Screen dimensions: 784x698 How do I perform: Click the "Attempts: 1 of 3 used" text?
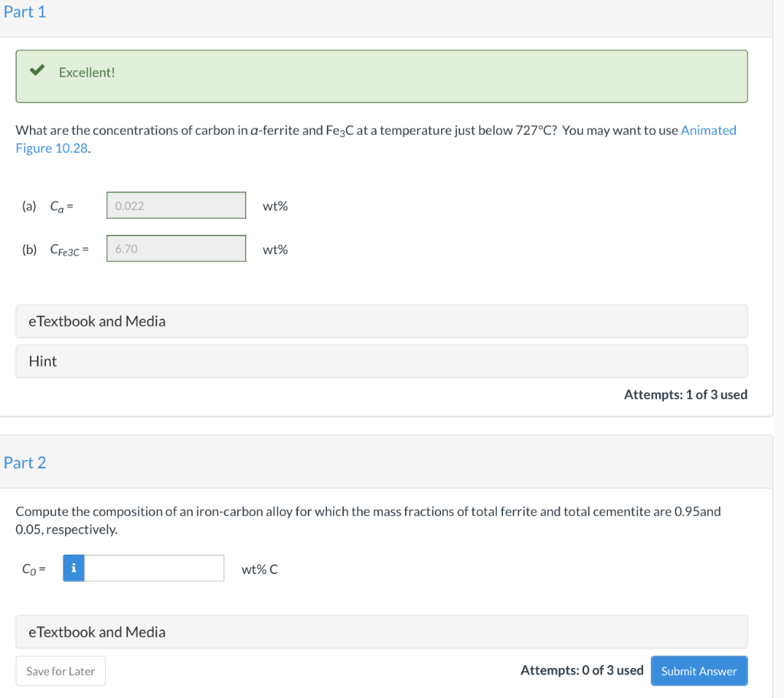click(685, 395)
